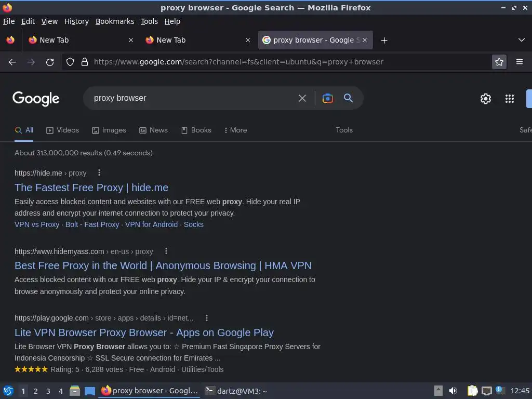
Task: List all tabs dropdown chevron
Action: (522, 40)
